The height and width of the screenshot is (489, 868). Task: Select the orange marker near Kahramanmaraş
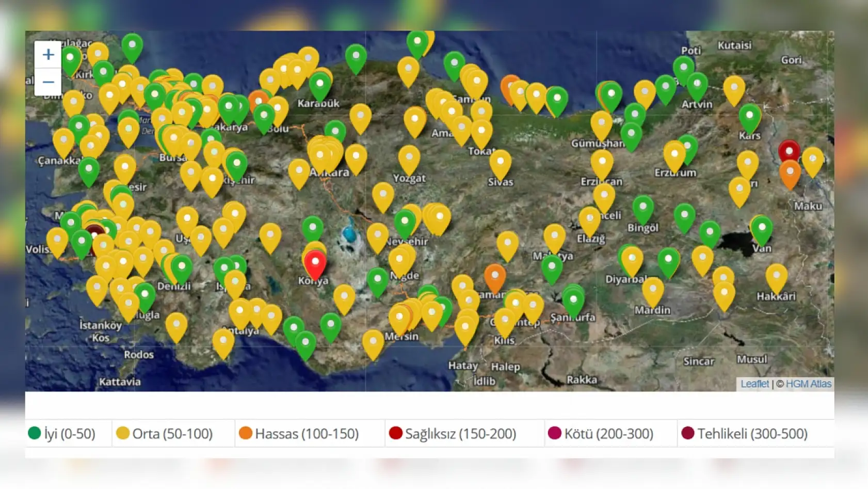(494, 277)
